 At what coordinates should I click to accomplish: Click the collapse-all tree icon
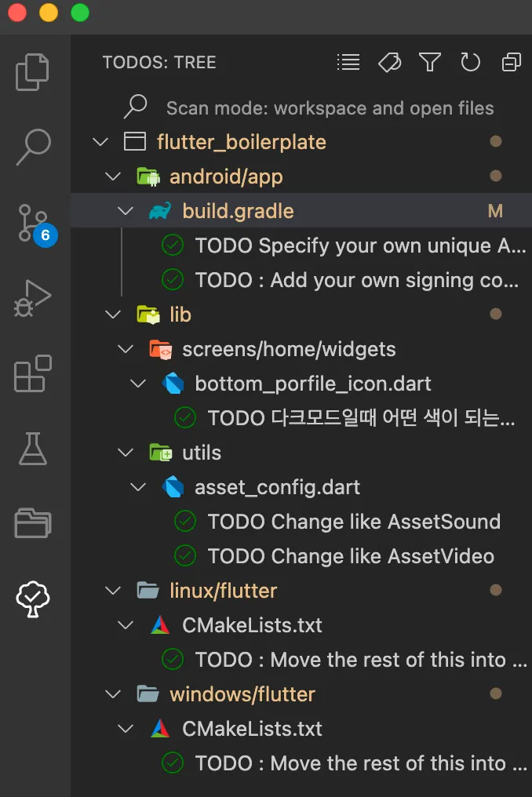pyautogui.click(x=511, y=63)
